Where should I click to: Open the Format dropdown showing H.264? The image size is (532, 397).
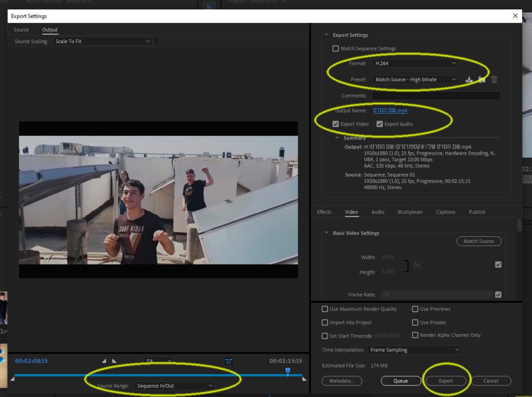[415, 63]
